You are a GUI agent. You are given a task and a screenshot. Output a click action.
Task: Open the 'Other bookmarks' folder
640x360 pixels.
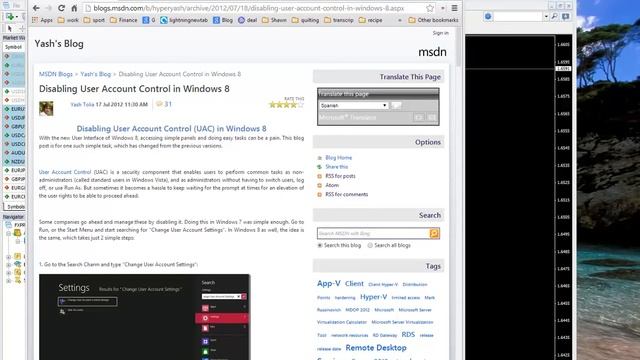click(433, 20)
